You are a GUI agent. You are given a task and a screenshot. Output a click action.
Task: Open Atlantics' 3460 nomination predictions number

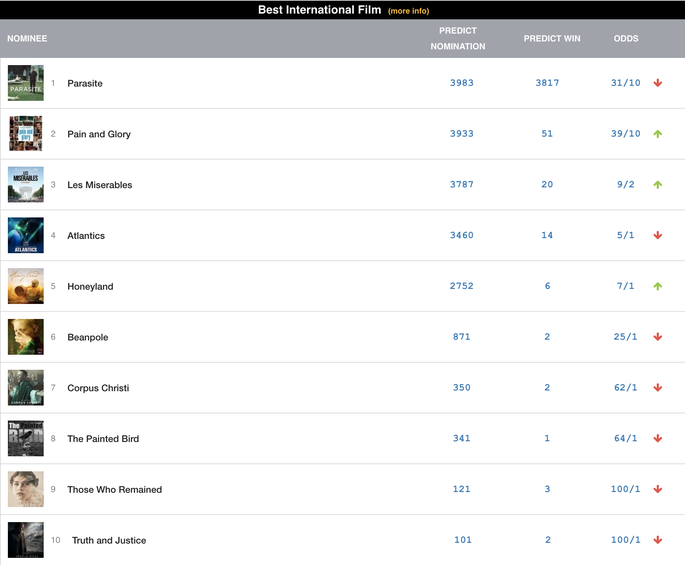(462, 235)
